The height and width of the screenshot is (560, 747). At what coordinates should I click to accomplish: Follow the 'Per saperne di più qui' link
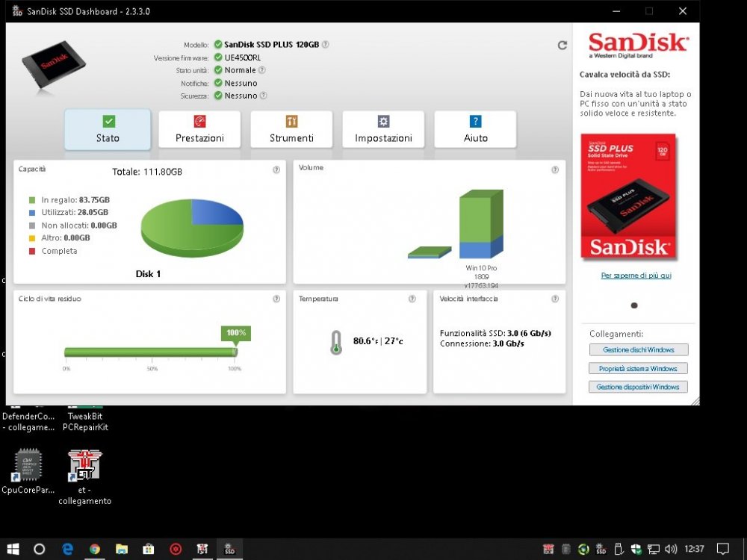636,276
